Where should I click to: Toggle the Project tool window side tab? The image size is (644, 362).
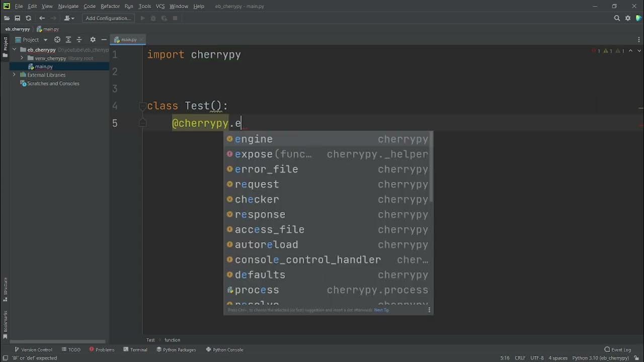pyautogui.click(x=5, y=47)
